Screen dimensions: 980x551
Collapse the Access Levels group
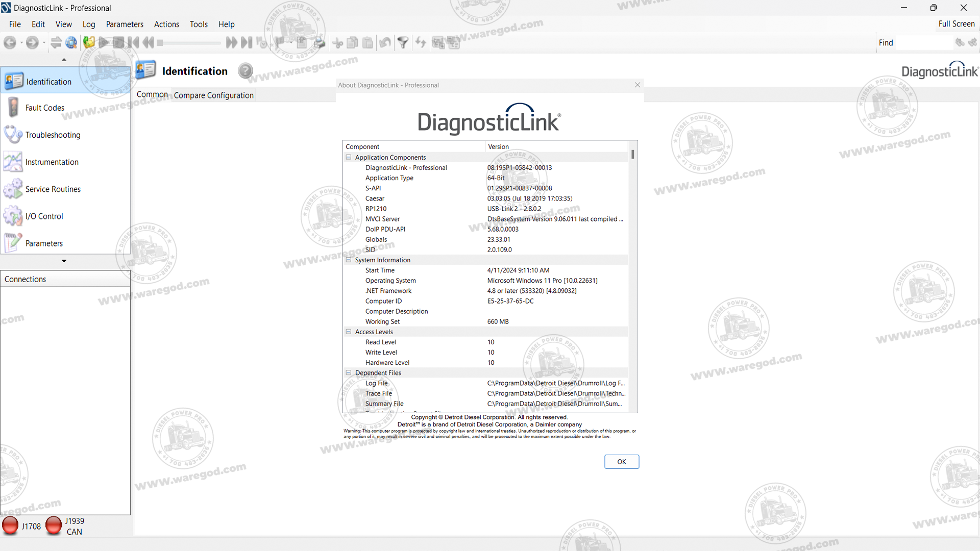(x=349, y=332)
